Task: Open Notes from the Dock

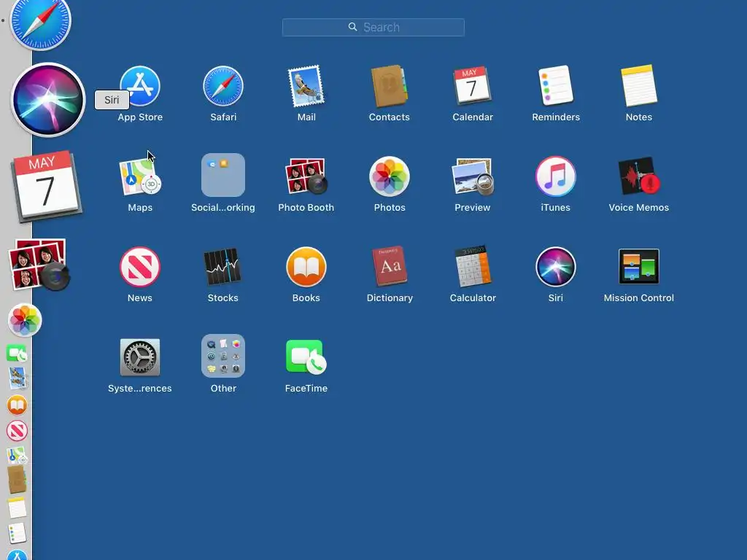Action: click(x=18, y=508)
